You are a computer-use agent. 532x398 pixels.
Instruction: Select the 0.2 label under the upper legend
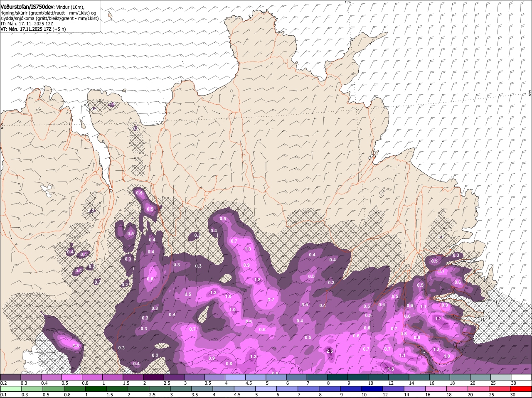pos(3,383)
